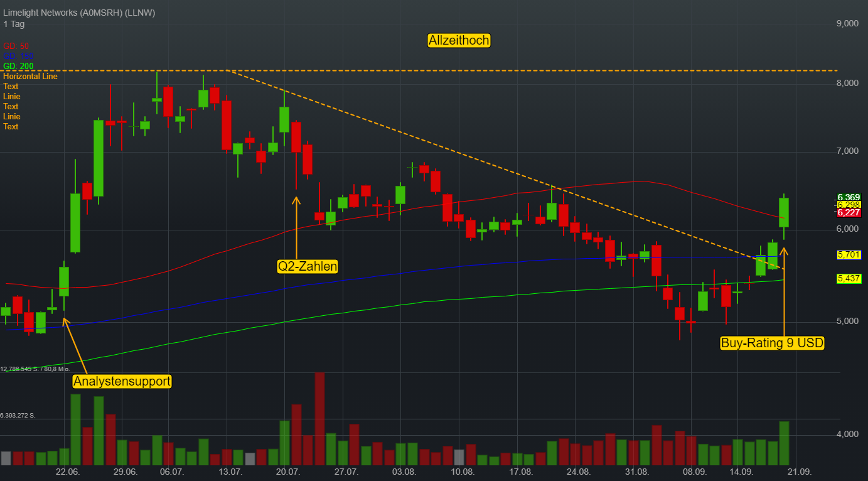The height and width of the screenshot is (481, 868).
Task: Select the Horizontal Line legend entry
Action: point(30,77)
